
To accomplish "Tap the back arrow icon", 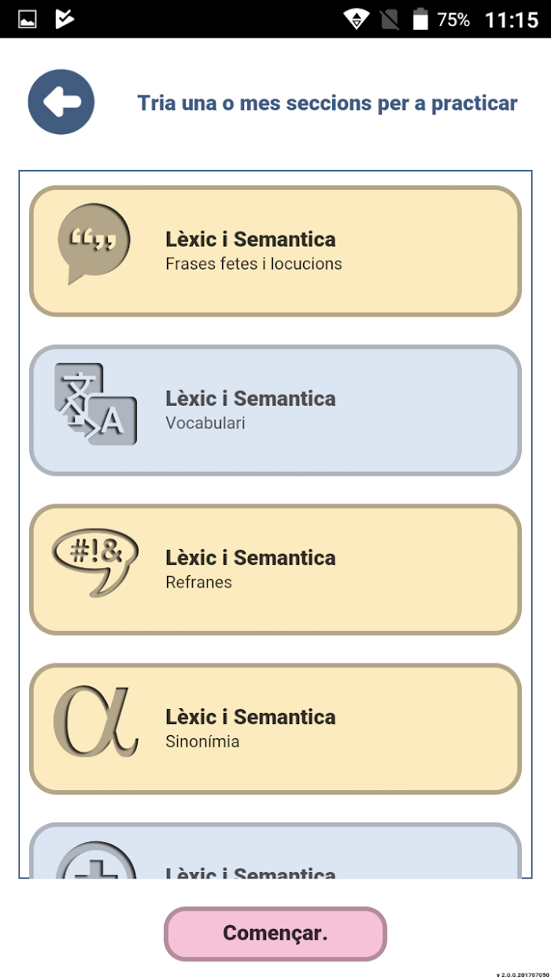I will [x=61, y=102].
